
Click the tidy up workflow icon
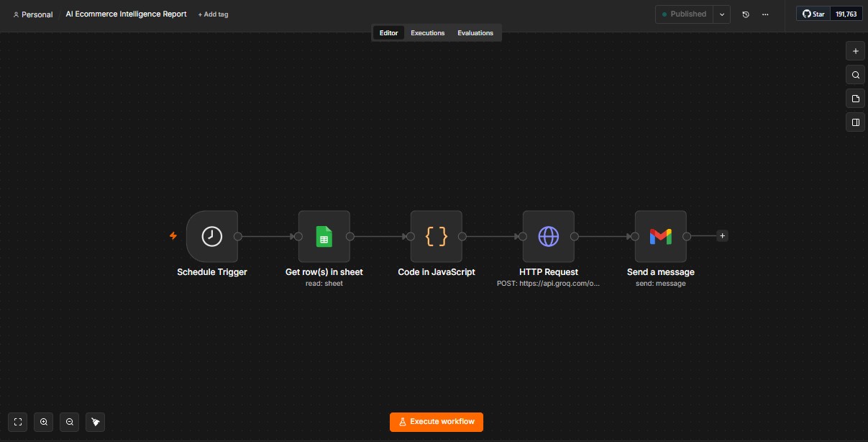(96, 422)
